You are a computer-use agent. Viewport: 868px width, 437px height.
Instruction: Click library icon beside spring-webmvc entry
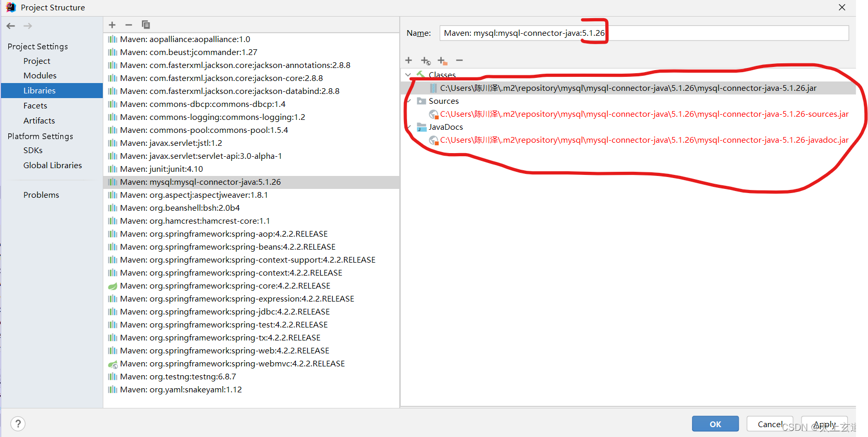113,364
